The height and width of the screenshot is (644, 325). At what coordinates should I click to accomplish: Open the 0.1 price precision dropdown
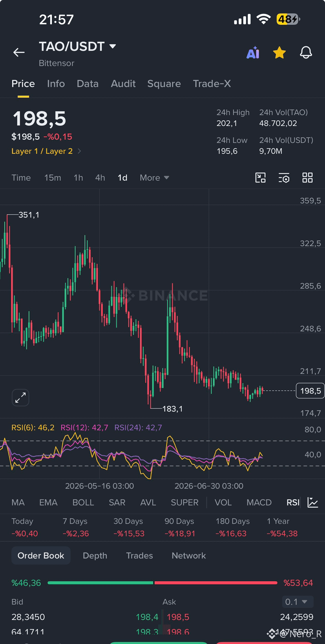tap(298, 602)
